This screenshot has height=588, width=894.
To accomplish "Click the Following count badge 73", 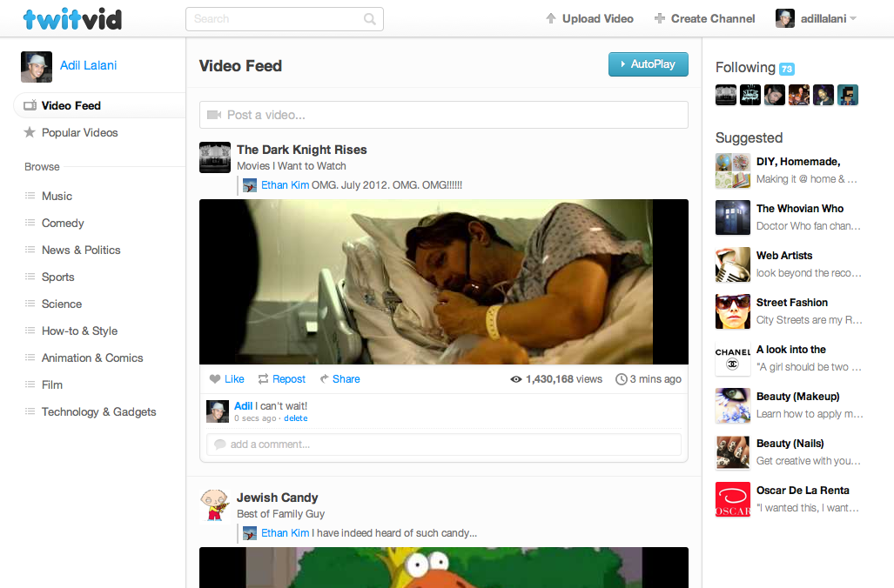I will [x=786, y=69].
